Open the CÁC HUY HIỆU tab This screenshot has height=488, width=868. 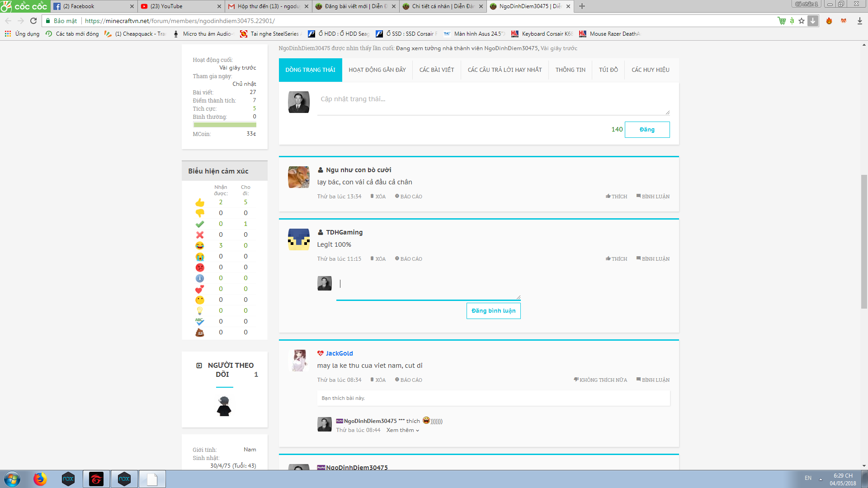coord(650,70)
